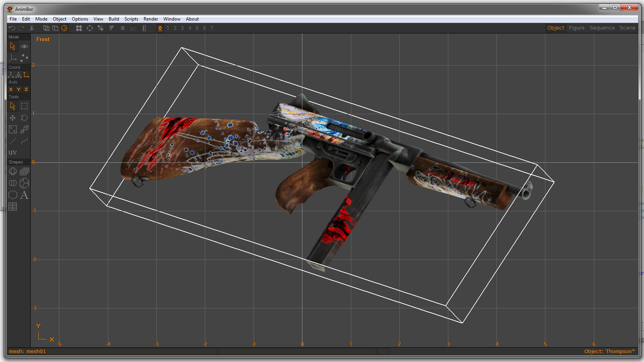Select screen coordinates orange icon
This screenshot has width=644, height=362.
click(x=26, y=75)
